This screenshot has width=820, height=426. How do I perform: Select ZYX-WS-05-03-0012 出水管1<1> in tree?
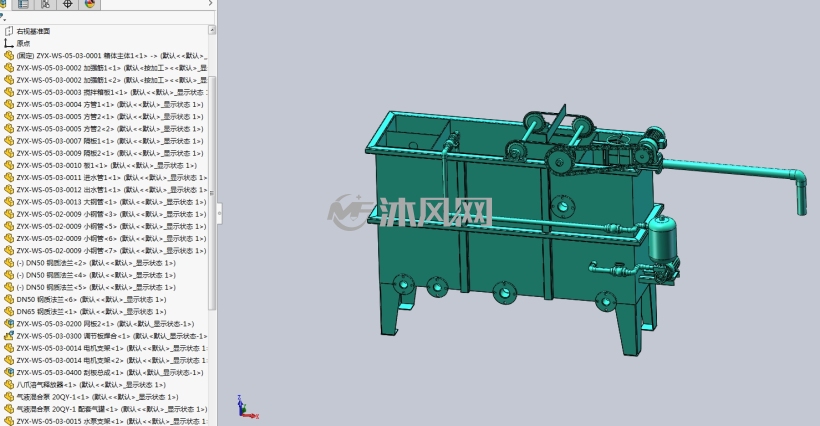[112, 190]
